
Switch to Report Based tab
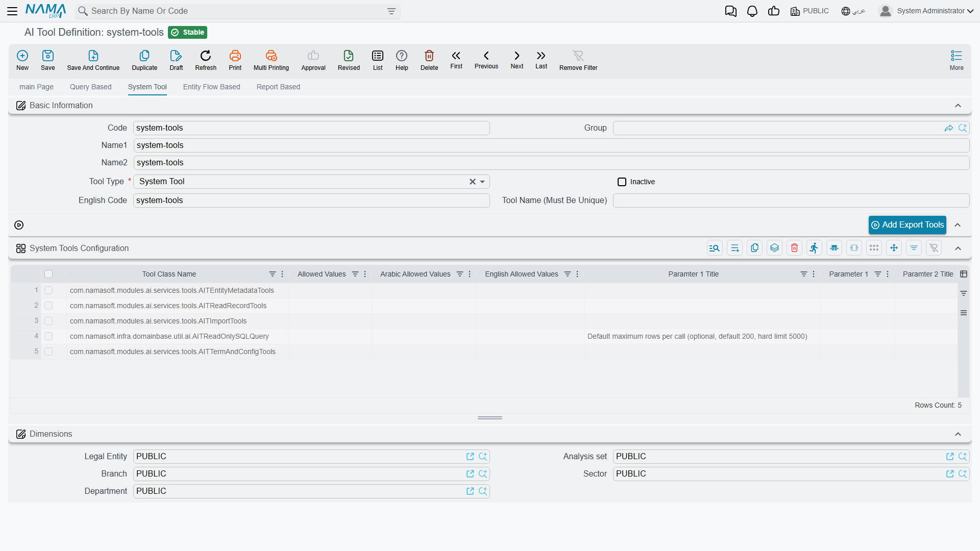point(278,87)
